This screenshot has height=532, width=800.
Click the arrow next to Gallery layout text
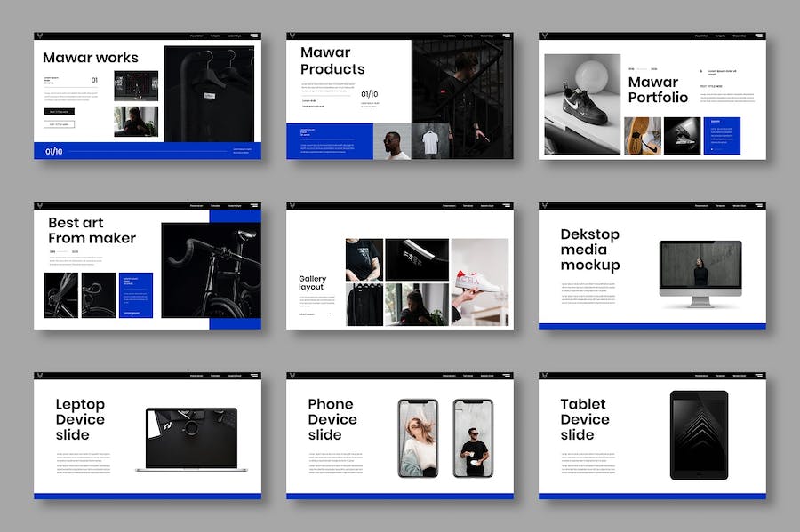331,314
